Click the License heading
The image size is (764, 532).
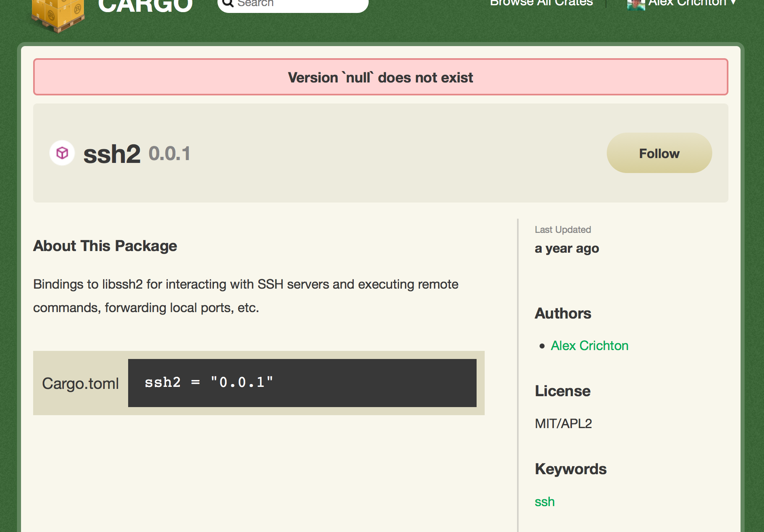pyautogui.click(x=563, y=391)
